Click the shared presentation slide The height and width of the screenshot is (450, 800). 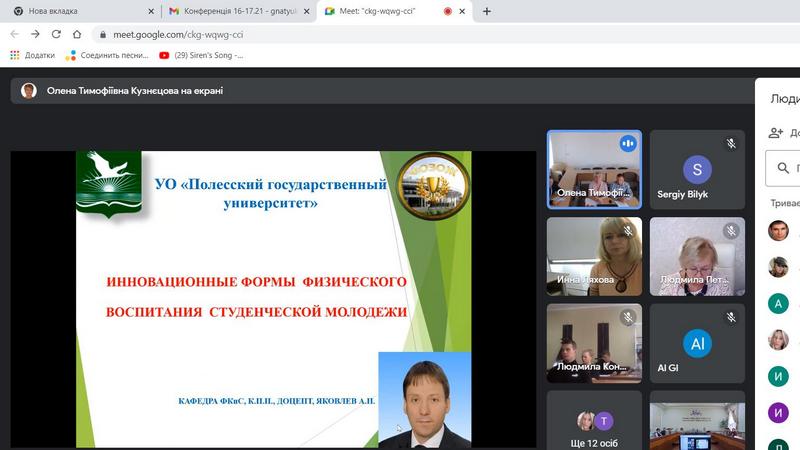(273, 300)
